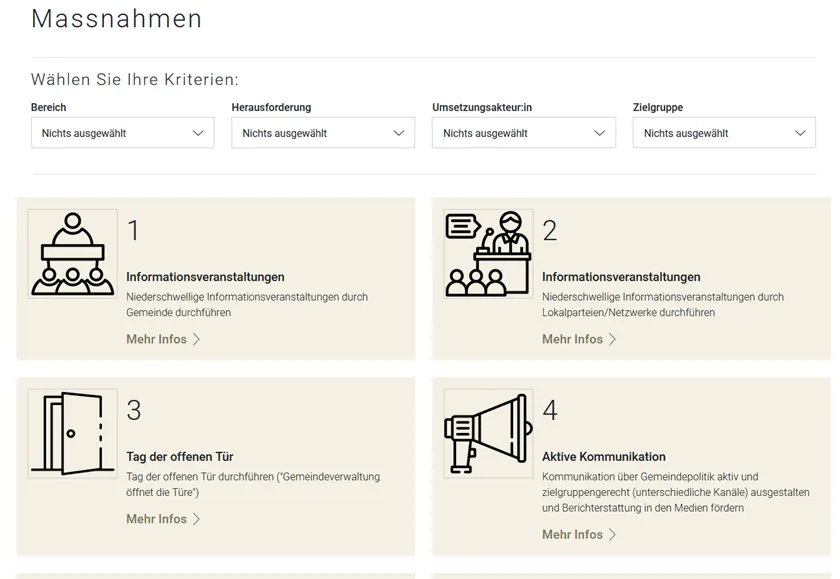Image resolution: width=840 pixels, height=579 pixels.
Task: Open Mehr Infos for card 2
Action: coord(573,340)
